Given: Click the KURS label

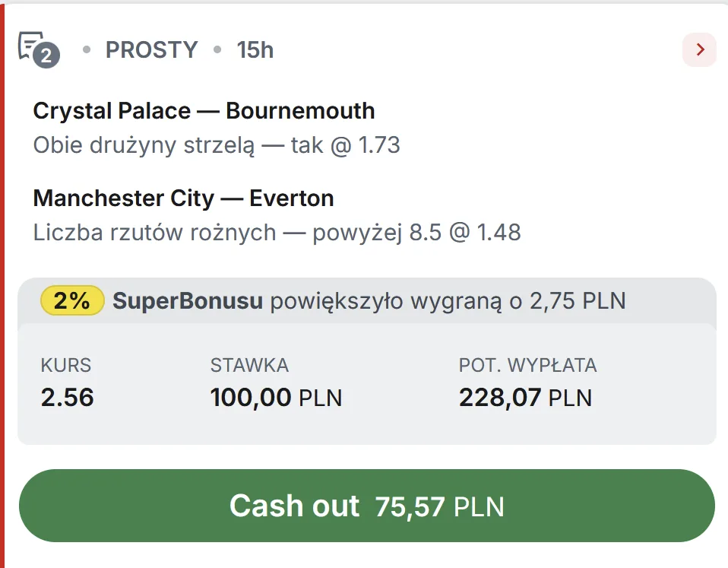Looking at the screenshot, I should coord(65,365).
